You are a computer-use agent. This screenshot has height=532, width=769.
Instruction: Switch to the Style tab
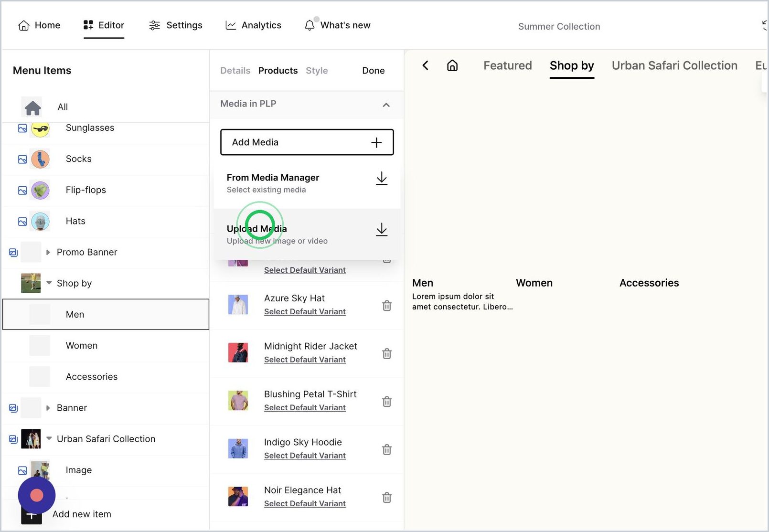(317, 71)
